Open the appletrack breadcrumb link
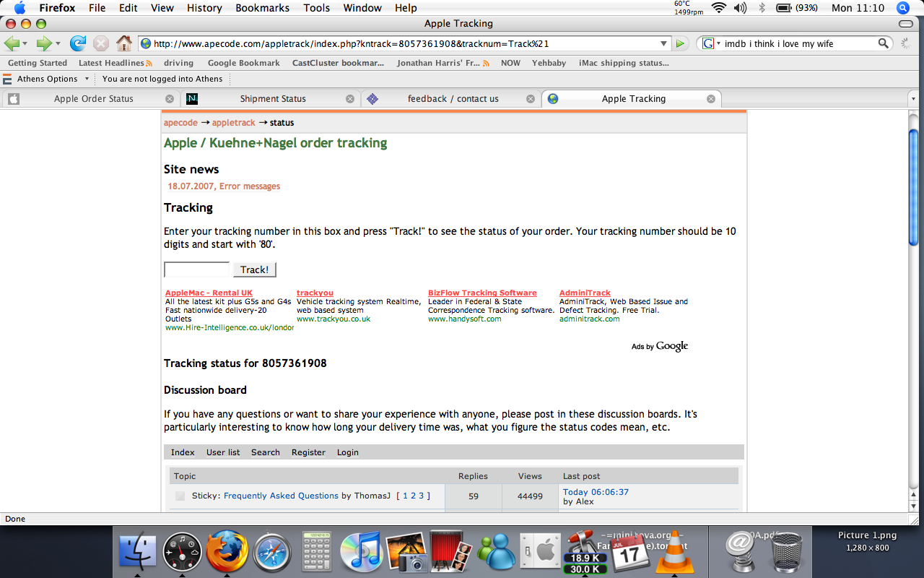Viewport: 924px width, 578px height. (x=233, y=123)
